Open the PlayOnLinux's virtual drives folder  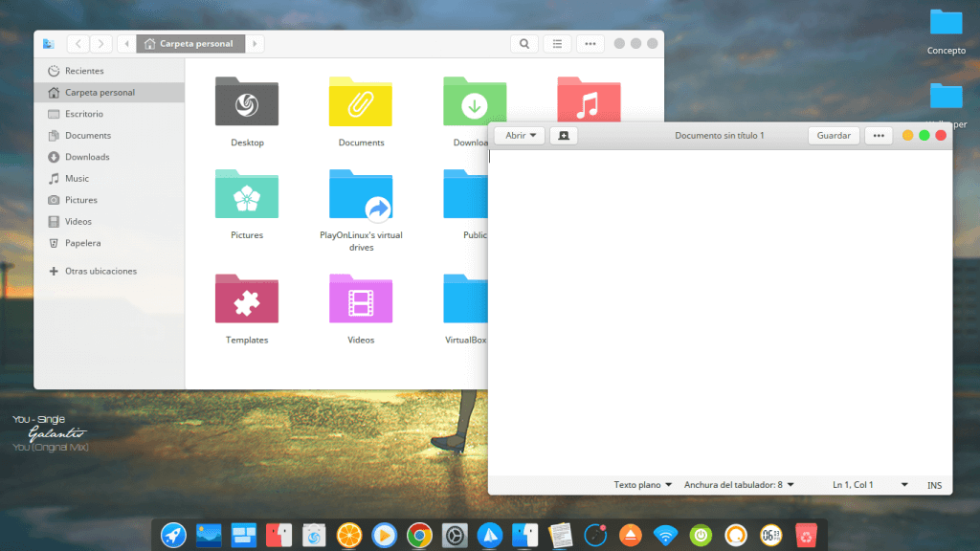point(361,195)
